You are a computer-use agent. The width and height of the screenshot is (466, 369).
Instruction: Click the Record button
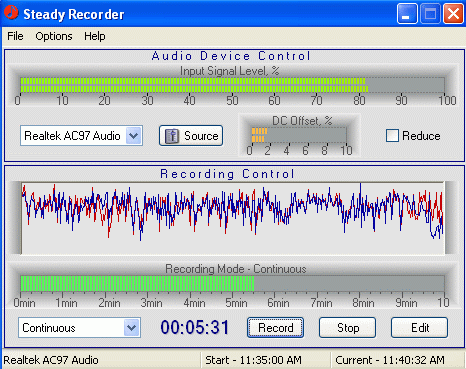click(x=275, y=328)
